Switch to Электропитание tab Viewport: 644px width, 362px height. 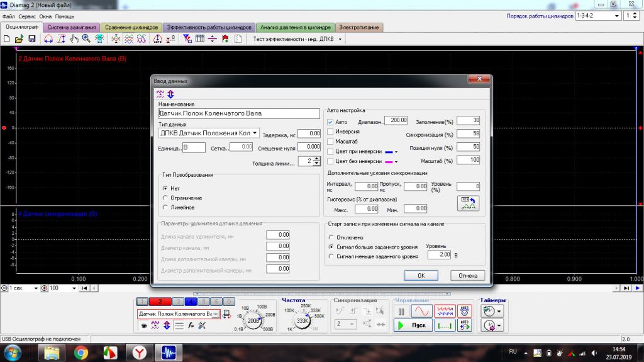pos(359,27)
